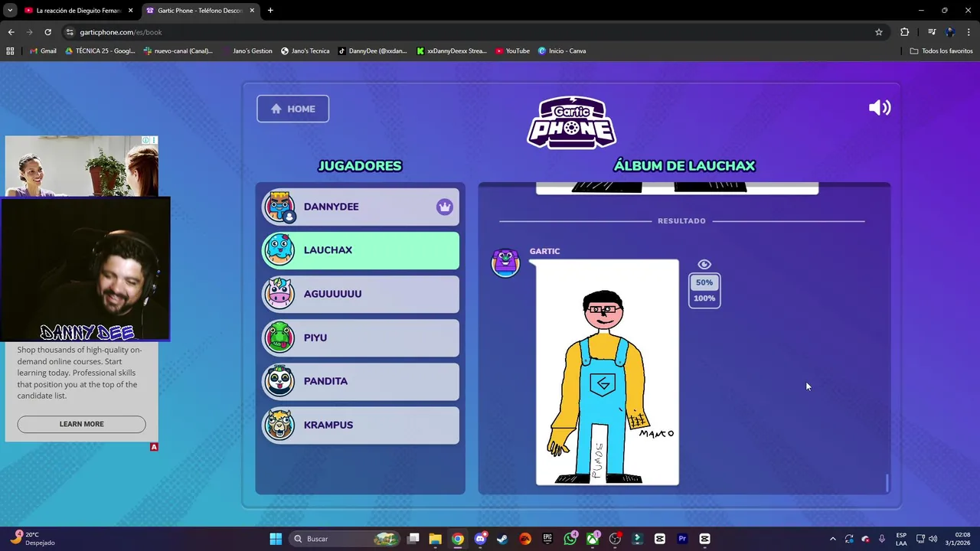Click the HOME button
The height and width of the screenshot is (551, 980).
click(292, 109)
